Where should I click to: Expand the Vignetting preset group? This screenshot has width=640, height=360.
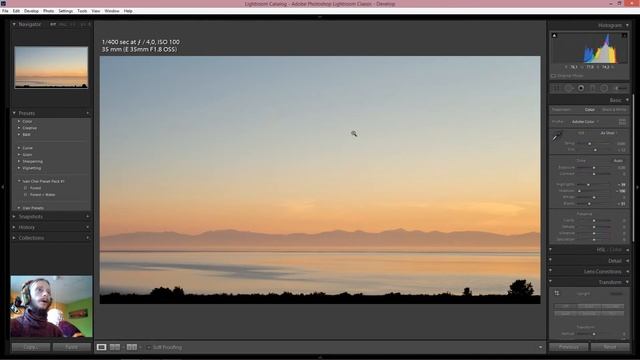pos(19,168)
